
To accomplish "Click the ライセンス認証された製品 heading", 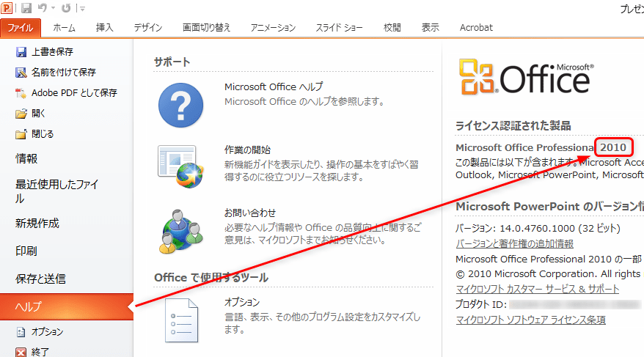I will pyautogui.click(x=513, y=126).
